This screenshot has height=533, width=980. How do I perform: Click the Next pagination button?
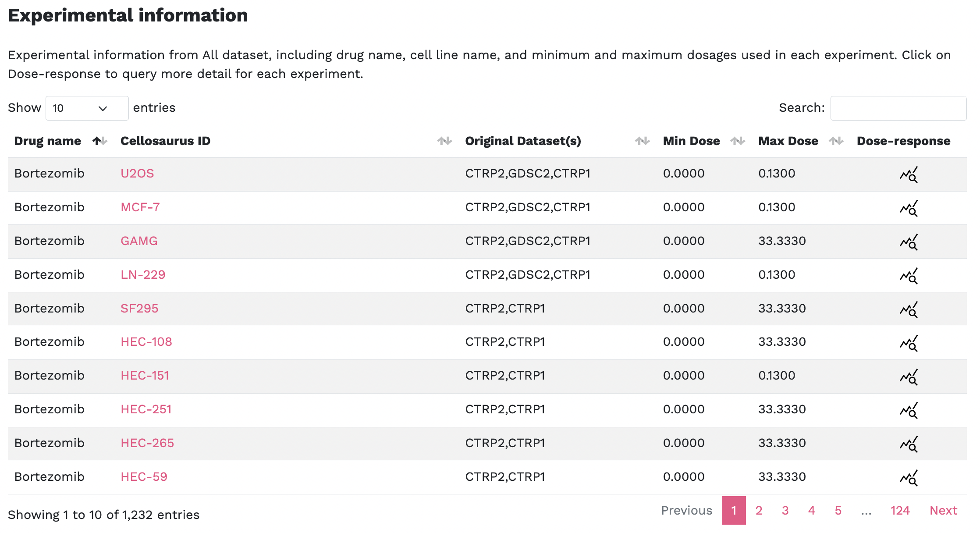943,511
